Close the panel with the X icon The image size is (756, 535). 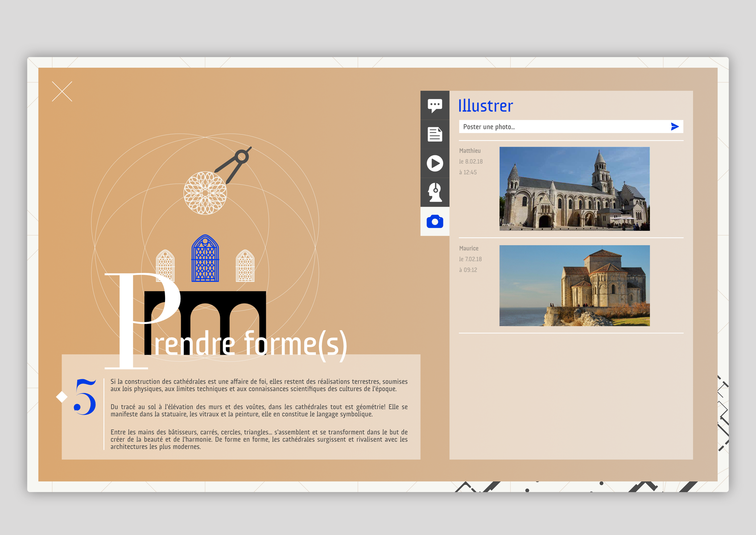tap(62, 91)
